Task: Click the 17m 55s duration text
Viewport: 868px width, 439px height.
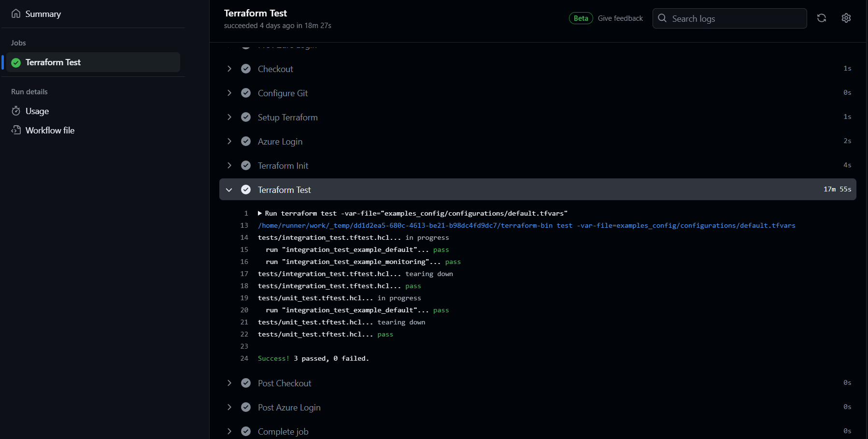Action: point(838,189)
